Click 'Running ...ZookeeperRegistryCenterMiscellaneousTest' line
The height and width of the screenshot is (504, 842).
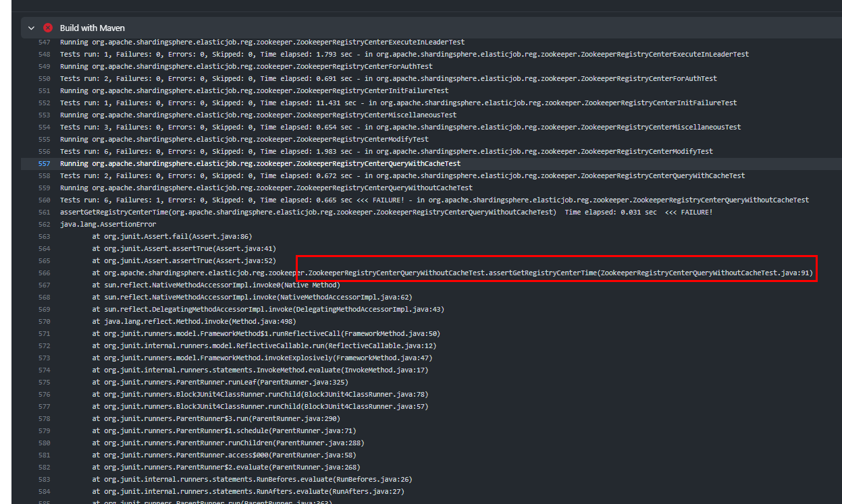tap(258, 115)
